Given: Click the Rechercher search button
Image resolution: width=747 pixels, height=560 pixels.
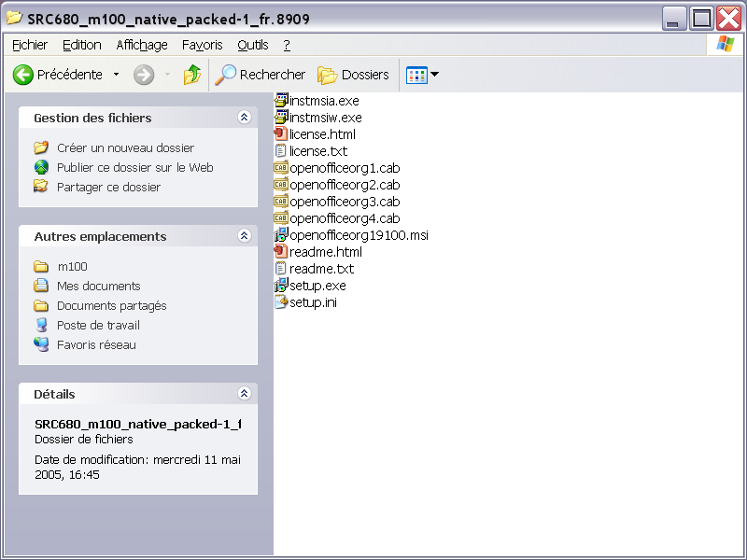Looking at the screenshot, I should click(x=260, y=75).
